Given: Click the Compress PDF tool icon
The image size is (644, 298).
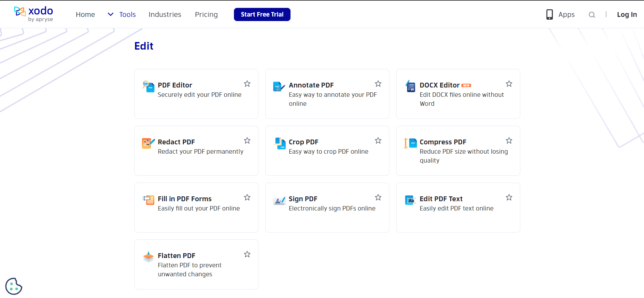Looking at the screenshot, I should coord(410,143).
